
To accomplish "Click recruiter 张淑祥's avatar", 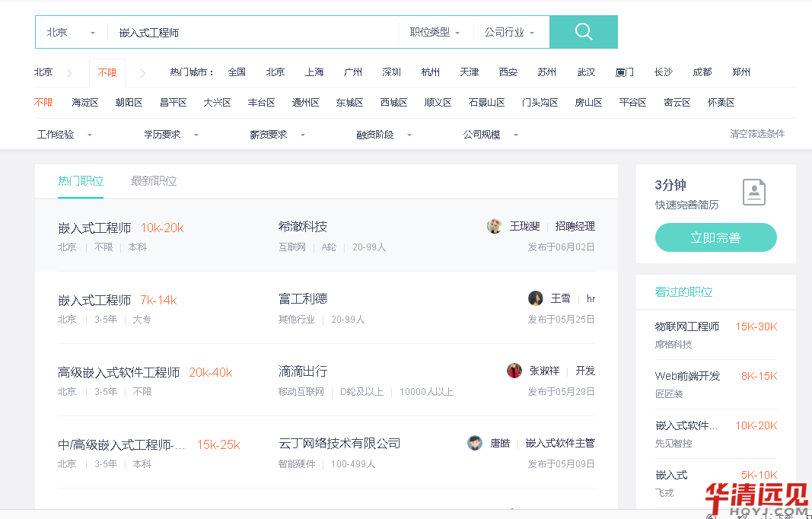I will pyautogui.click(x=514, y=371).
